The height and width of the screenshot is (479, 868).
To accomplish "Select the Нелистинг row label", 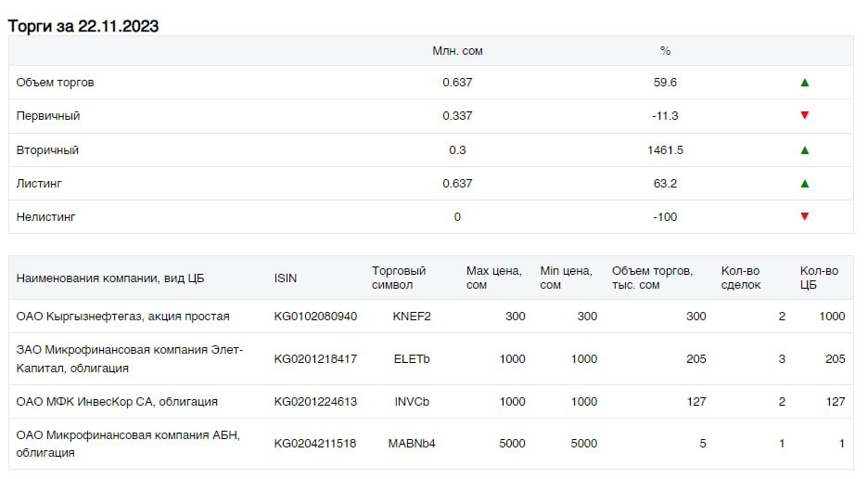I will click(x=45, y=217).
